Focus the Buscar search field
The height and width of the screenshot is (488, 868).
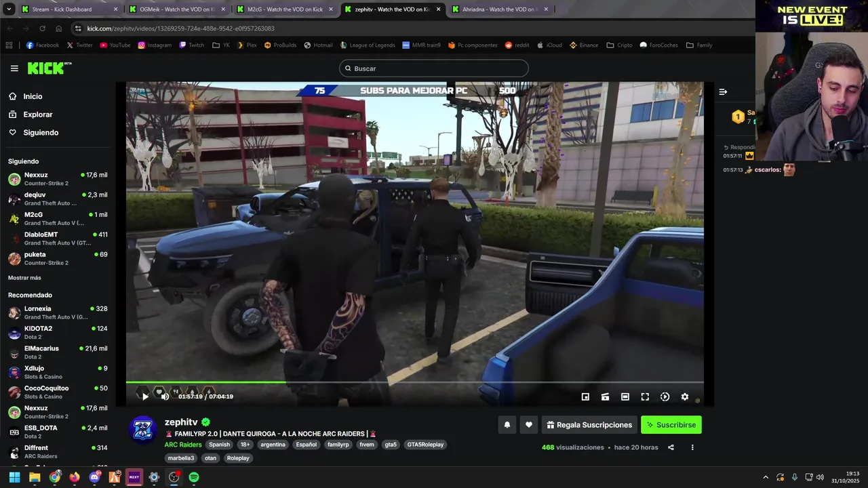[434, 68]
